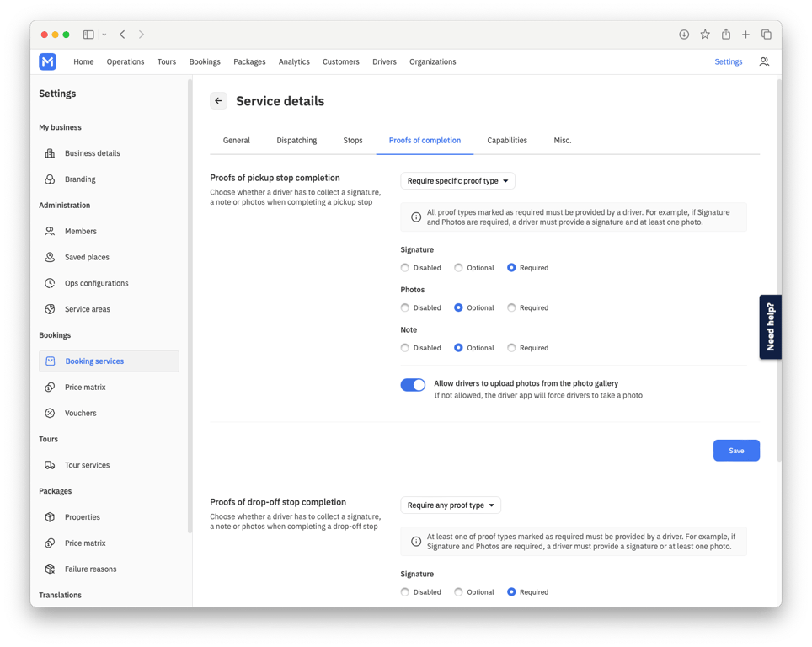Screen dimensions: 812x647
Task: Set drop-off Signature to Optional
Action: (x=458, y=592)
